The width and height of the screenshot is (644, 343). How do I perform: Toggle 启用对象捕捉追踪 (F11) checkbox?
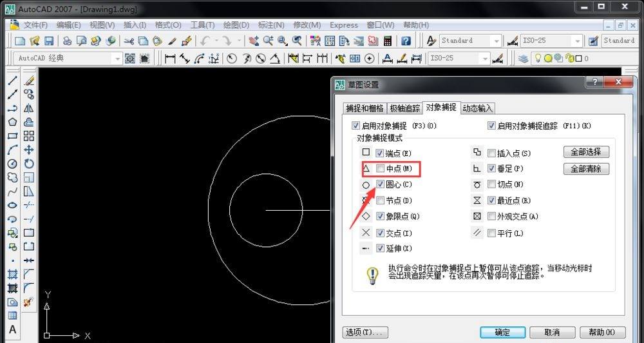click(491, 126)
